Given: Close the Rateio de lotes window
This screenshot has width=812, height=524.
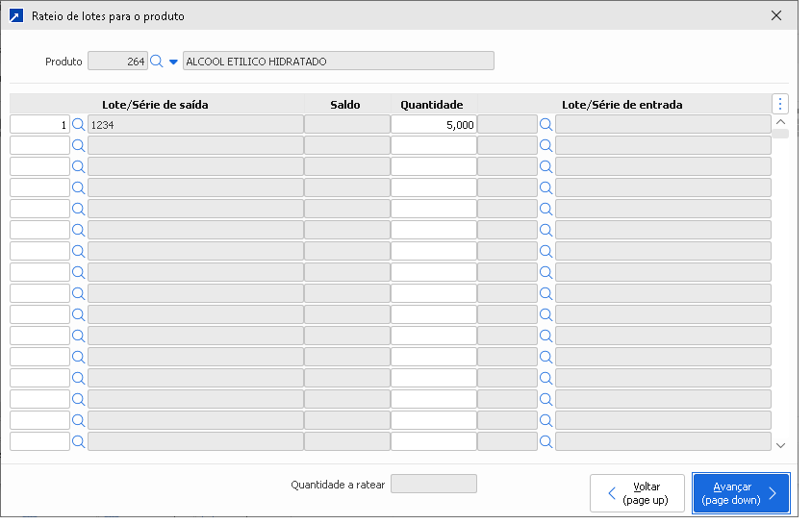Looking at the screenshot, I should pyautogui.click(x=776, y=15).
